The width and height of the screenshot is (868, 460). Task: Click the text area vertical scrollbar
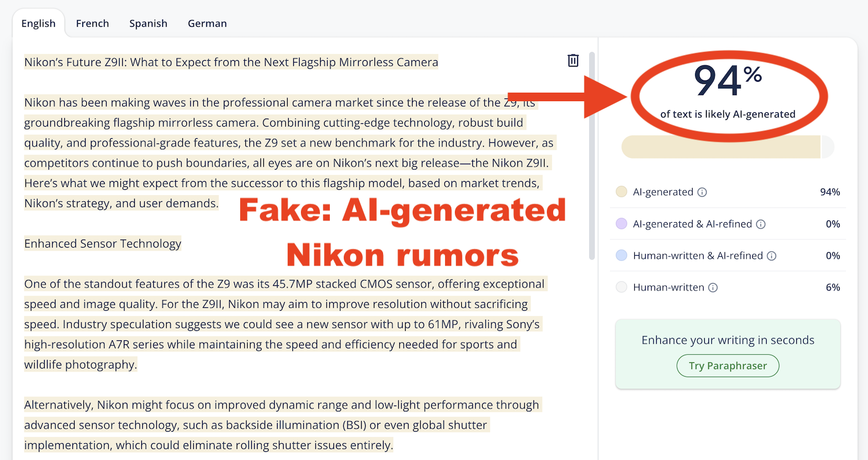(x=591, y=156)
